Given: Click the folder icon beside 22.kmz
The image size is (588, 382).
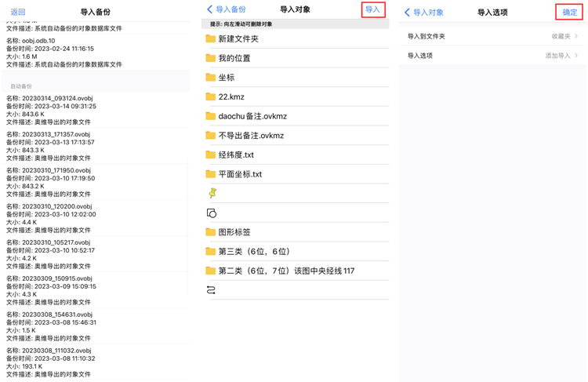Looking at the screenshot, I should (211, 96).
